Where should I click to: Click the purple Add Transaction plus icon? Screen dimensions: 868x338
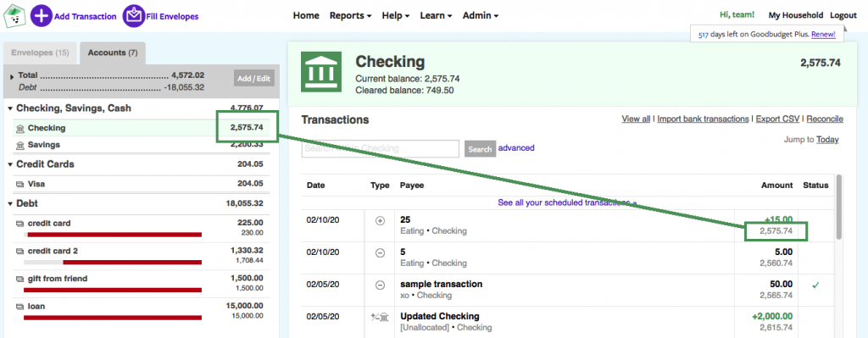[41, 16]
